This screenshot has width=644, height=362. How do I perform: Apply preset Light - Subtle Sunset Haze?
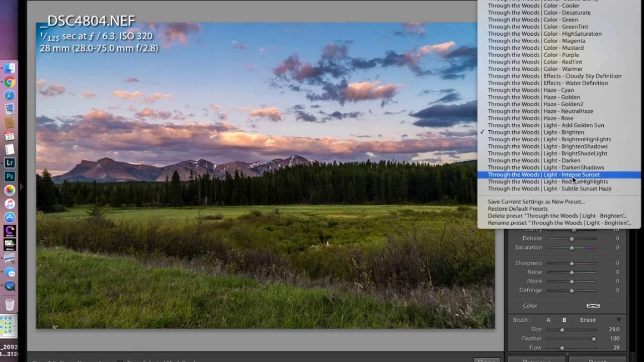coord(558,189)
